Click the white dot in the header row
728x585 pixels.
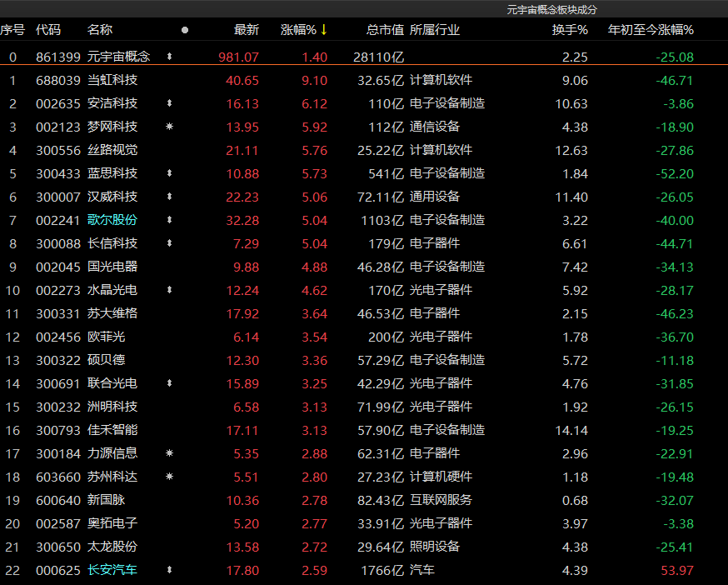pos(185,30)
